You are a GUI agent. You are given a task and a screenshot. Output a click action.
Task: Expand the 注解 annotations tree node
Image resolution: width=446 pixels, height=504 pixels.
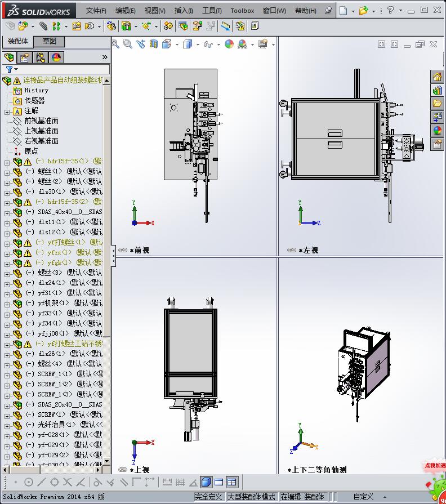click(7, 112)
